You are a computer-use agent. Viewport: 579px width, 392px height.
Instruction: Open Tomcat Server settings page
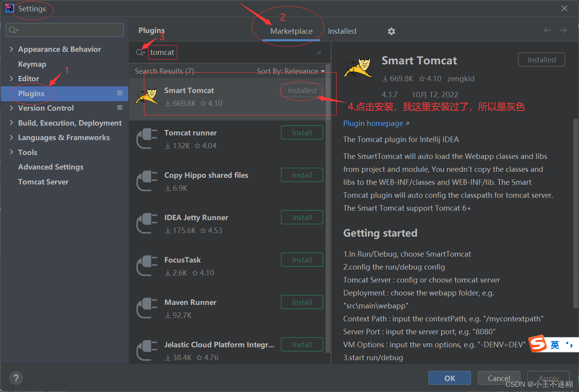point(43,182)
